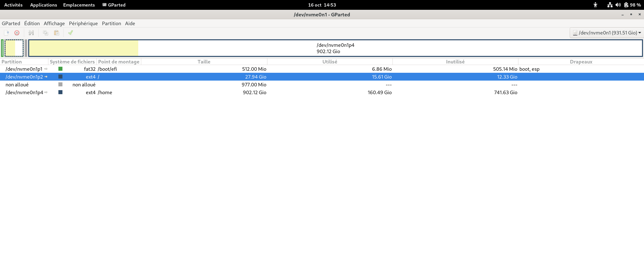Viewport: 644px width, 278px height.
Task: Click 15.61 Gio used value
Action: point(382,77)
